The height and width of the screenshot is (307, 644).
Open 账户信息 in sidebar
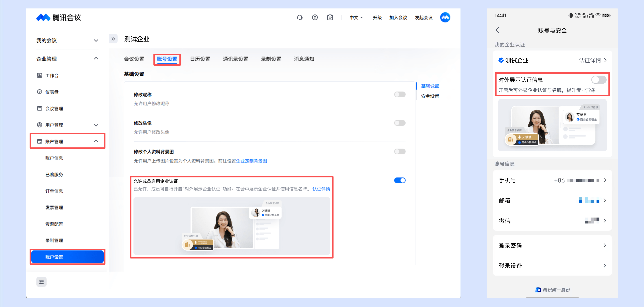click(54, 158)
